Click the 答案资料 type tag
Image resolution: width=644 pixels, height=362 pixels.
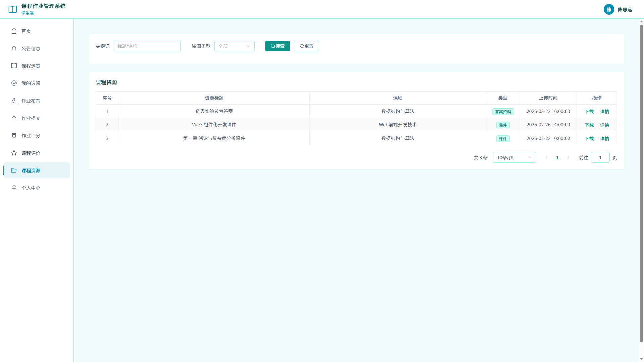[x=503, y=112]
